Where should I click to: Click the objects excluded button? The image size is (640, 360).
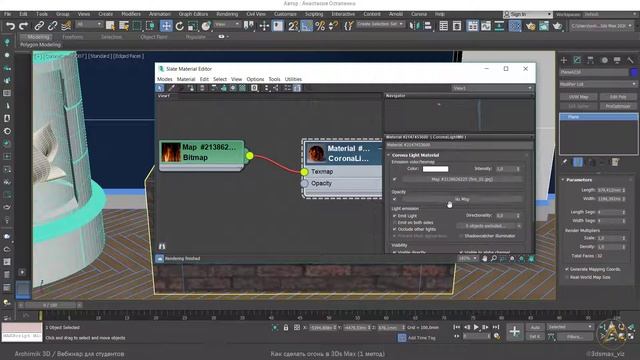click(489, 226)
